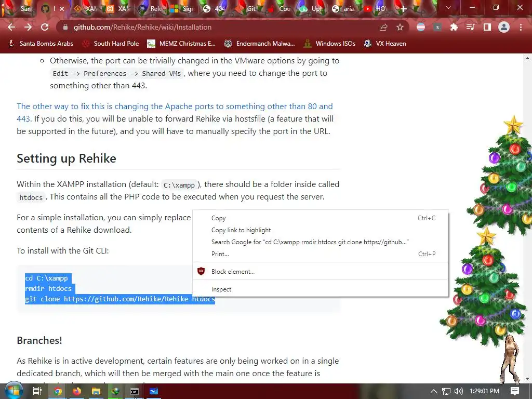The width and height of the screenshot is (532, 399).
Task: Switch to the first XAMPP tab
Action: tap(86, 9)
